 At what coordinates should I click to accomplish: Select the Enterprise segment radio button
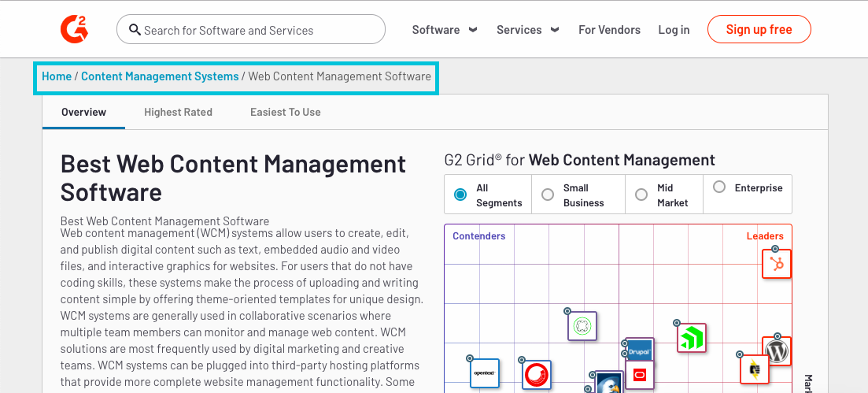pos(719,187)
